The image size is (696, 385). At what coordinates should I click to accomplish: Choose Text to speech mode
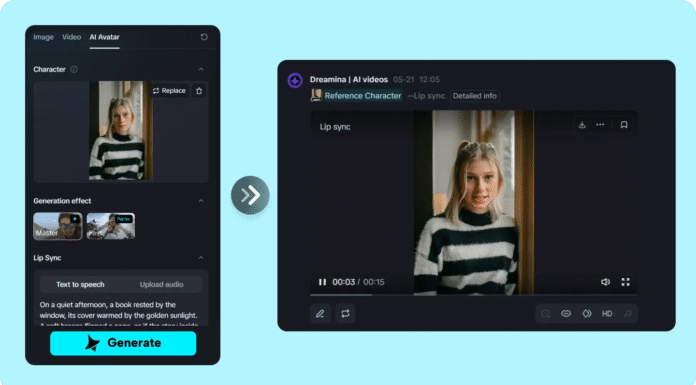tap(80, 284)
